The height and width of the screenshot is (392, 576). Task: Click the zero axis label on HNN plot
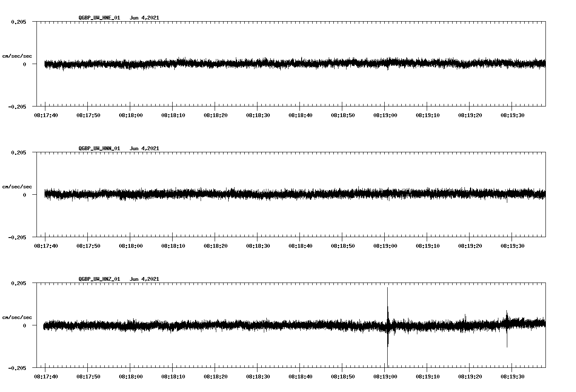click(25, 195)
